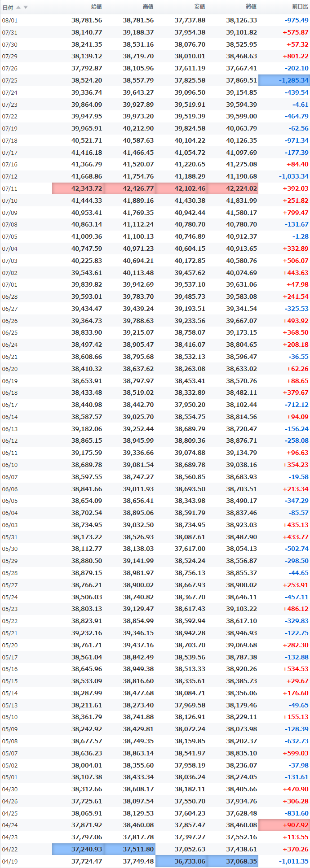Click the 終値 column header
The width and height of the screenshot is (310, 868).
point(251,7)
